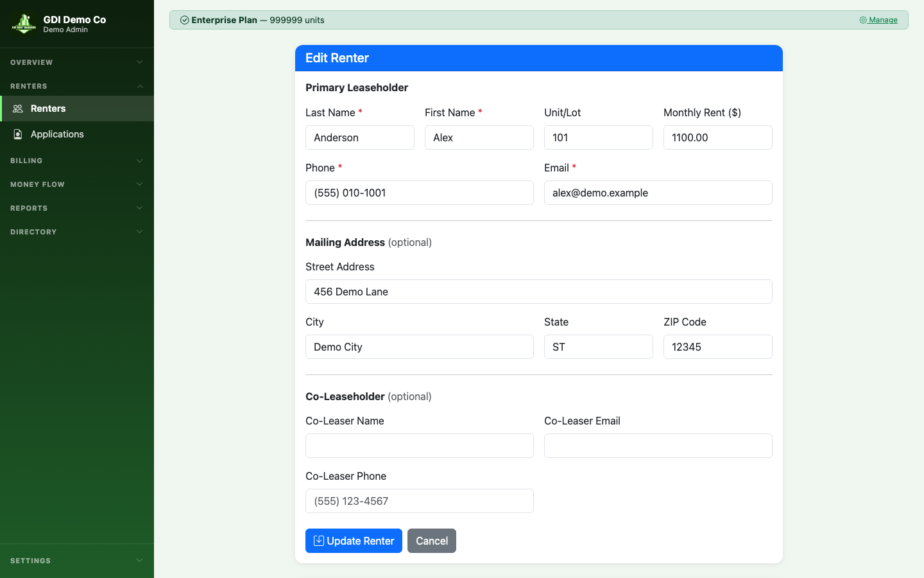Expand the Directory section chevron
Screen dimensions: 924x578
pyautogui.click(x=140, y=232)
